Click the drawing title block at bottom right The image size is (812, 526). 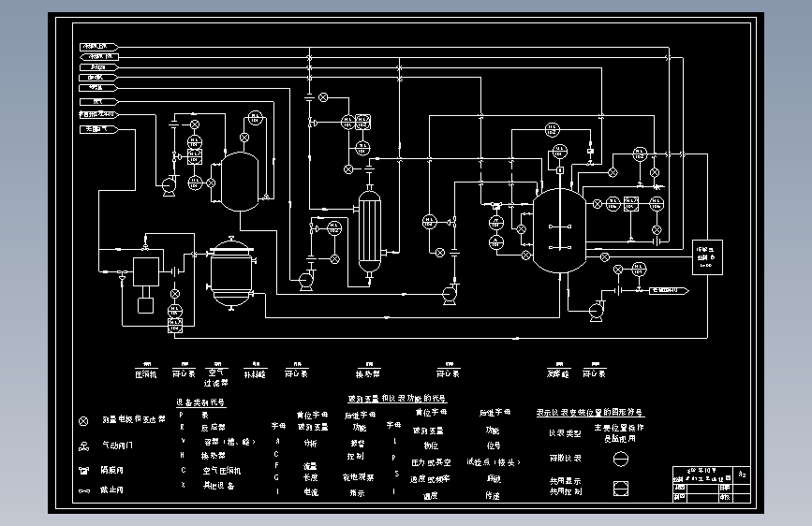point(712,485)
